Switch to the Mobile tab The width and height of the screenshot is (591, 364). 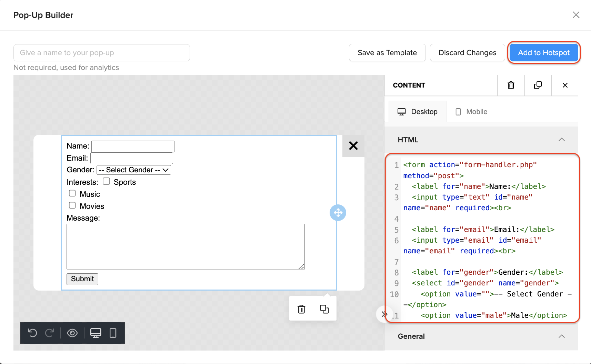tap(471, 112)
